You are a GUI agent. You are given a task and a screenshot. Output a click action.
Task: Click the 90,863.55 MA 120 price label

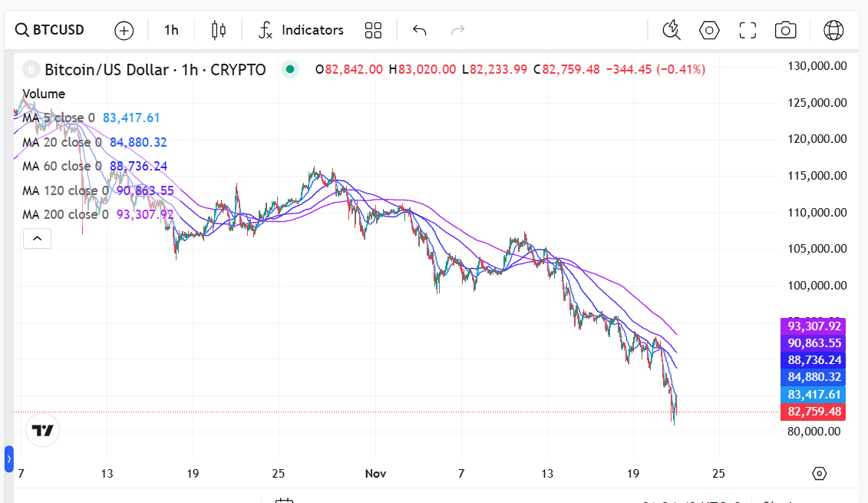pos(814,343)
